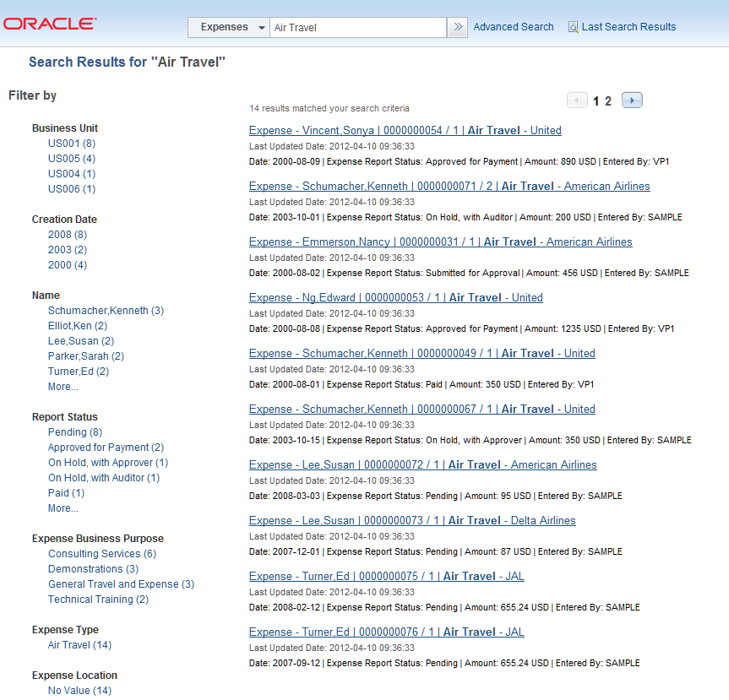729x700 pixels.
Task: Open Advanced Search
Action: pyautogui.click(x=514, y=27)
